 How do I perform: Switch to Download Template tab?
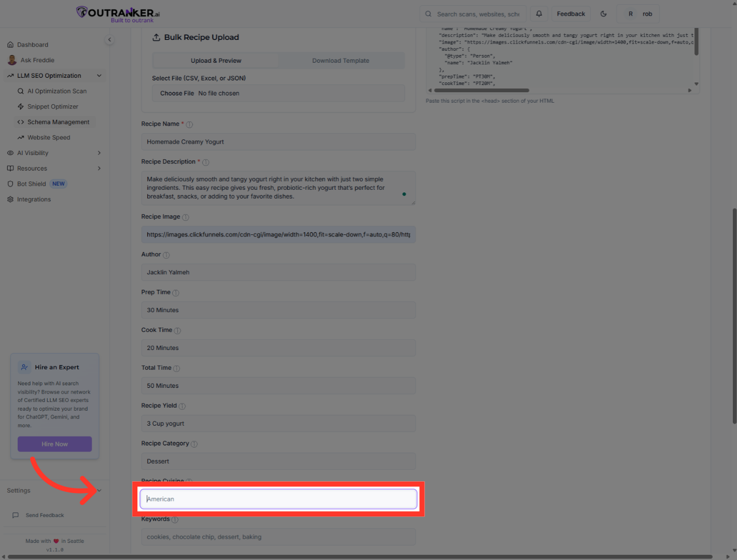click(341, 61)
